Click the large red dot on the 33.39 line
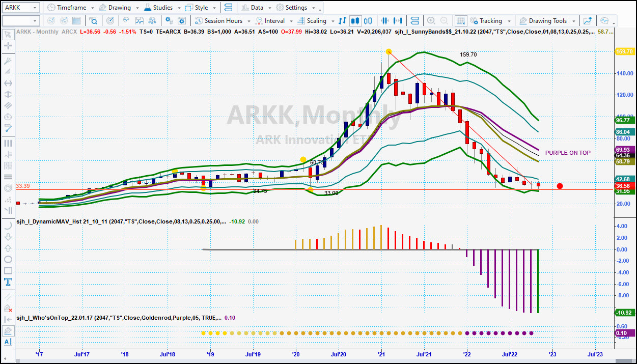This screenshot has height=364, width=637. [x=560, y=186]
